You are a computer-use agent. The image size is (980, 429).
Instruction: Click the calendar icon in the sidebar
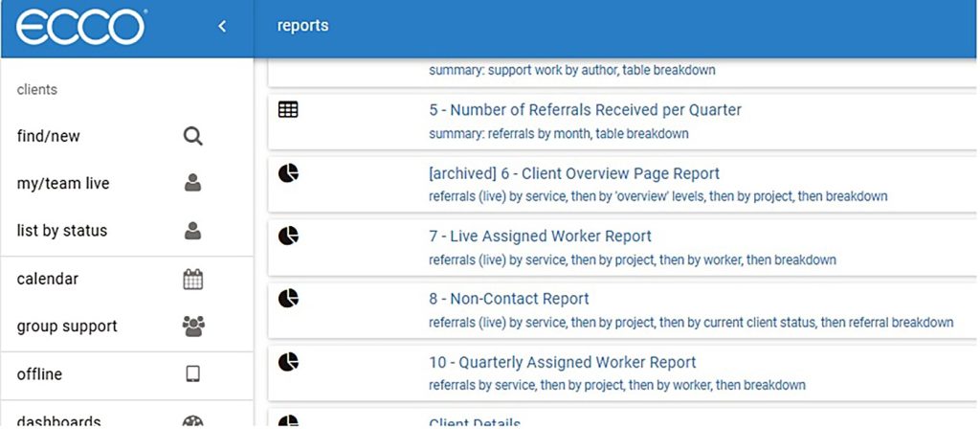pos(192,280)
